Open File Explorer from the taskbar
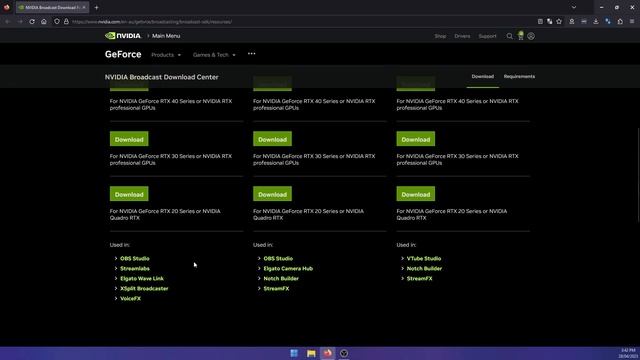Screen dimensions: 640x360 [311, 353]
